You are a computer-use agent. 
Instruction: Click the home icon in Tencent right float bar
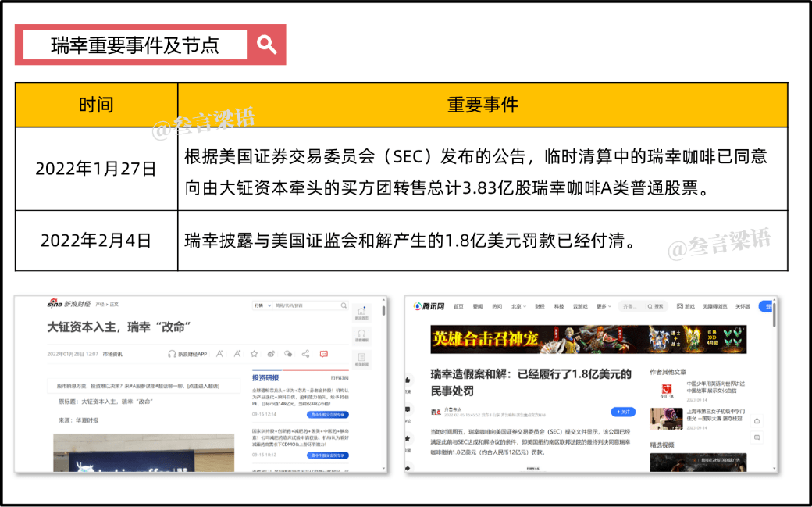pos(757,422)
